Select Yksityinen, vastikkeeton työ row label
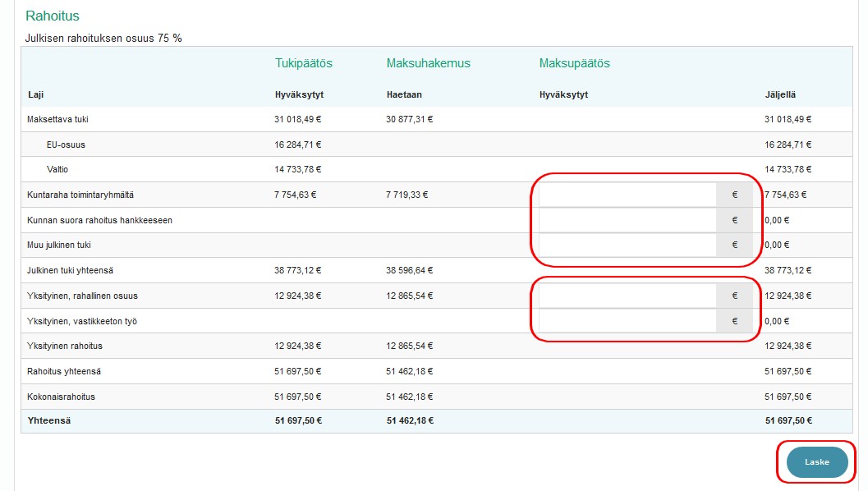The height and width of the screenshot is (491, 868). [82, 321]
